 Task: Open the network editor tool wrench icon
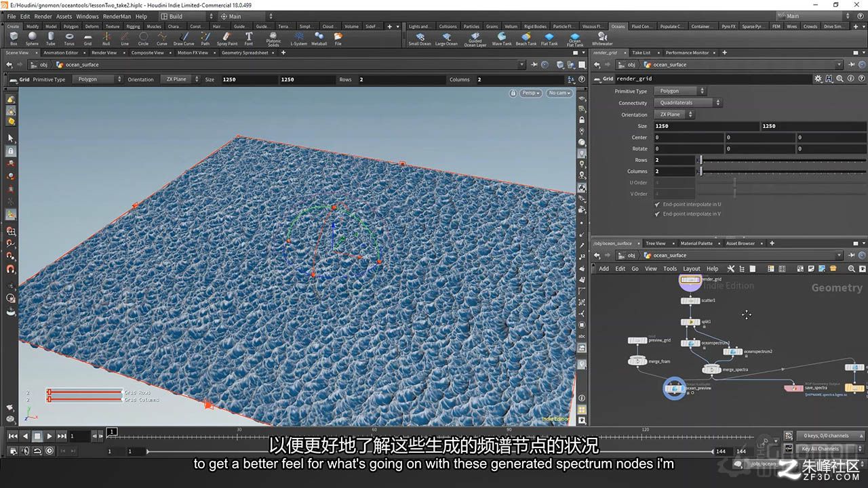click(x=731, y=268)
